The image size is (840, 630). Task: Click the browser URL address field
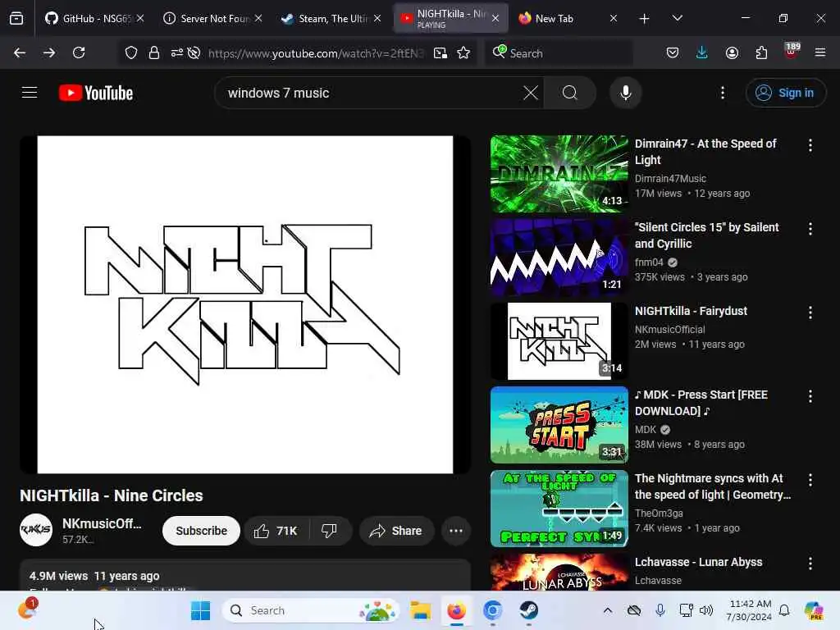point(316,53)
